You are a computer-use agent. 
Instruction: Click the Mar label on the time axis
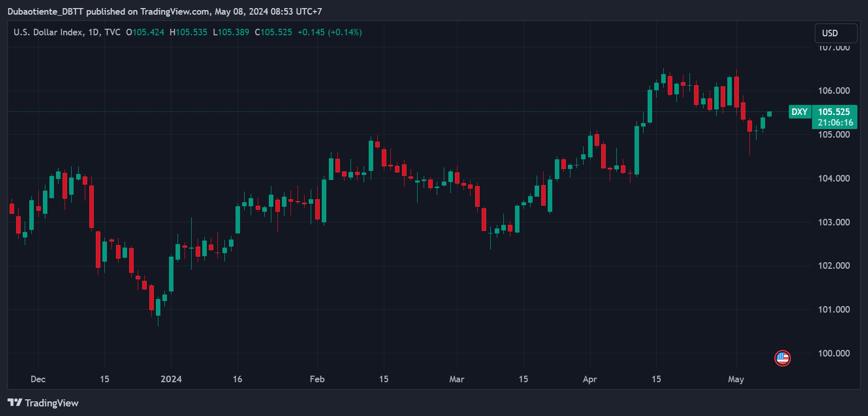457,379
